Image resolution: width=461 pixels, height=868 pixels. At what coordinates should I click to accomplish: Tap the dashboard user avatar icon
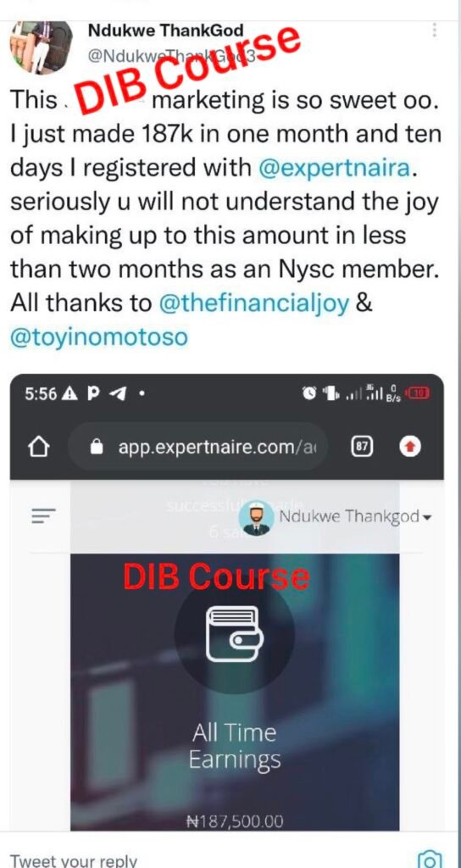tap(256, 519)
